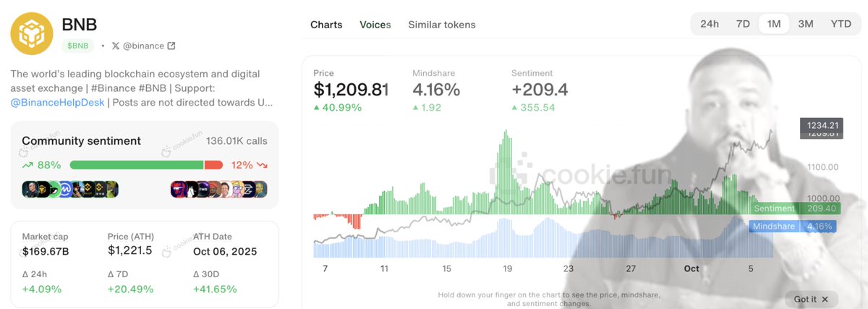Select the YTD time range

(841, 24)
